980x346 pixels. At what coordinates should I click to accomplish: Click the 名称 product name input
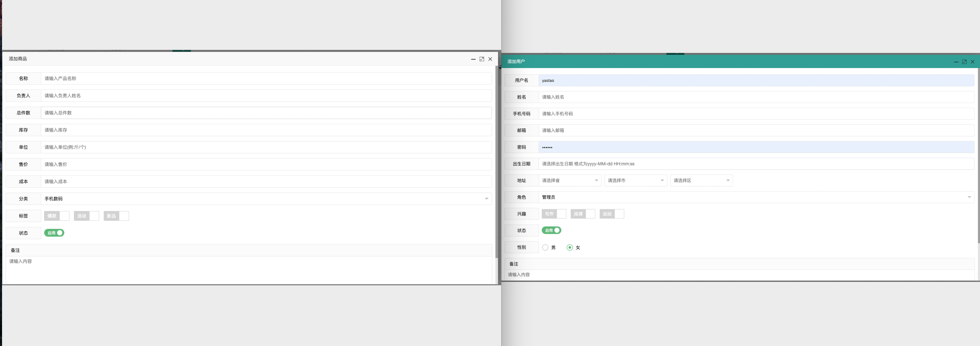point(266,78)
